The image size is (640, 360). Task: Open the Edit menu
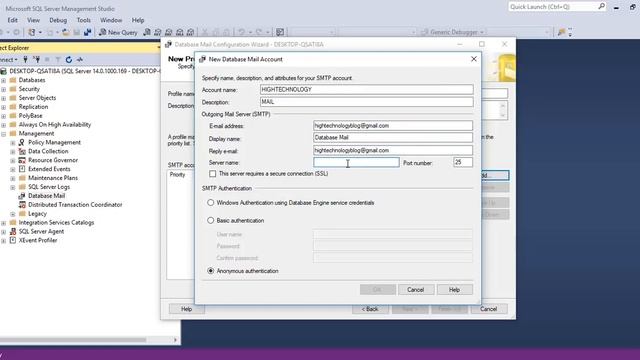(x=13, y=20)
